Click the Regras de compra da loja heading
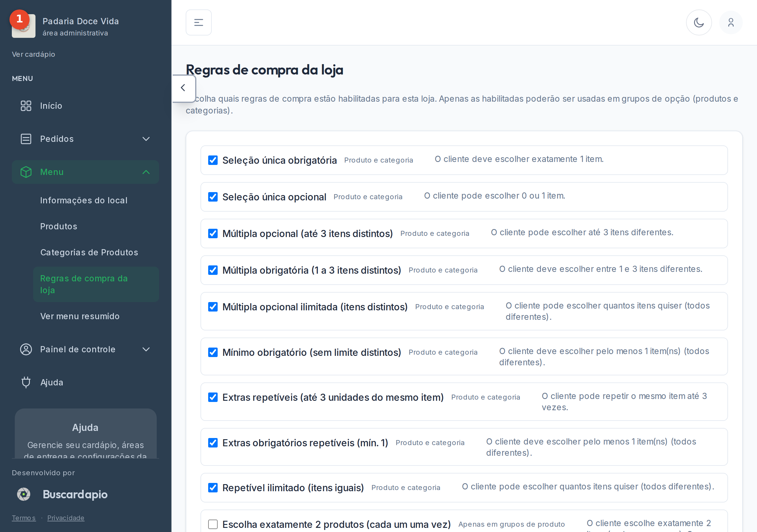The image size is (757, 532). click(x=264, y=70)
